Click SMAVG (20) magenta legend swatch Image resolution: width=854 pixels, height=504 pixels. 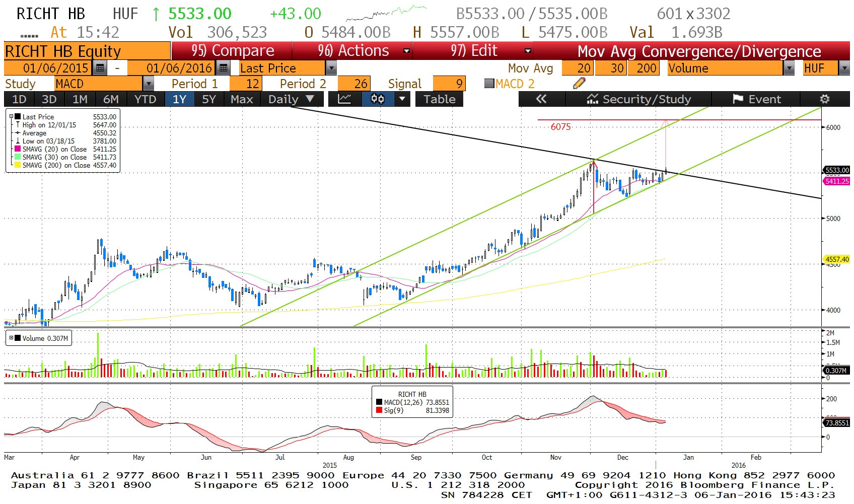click(x=18, y=149)
